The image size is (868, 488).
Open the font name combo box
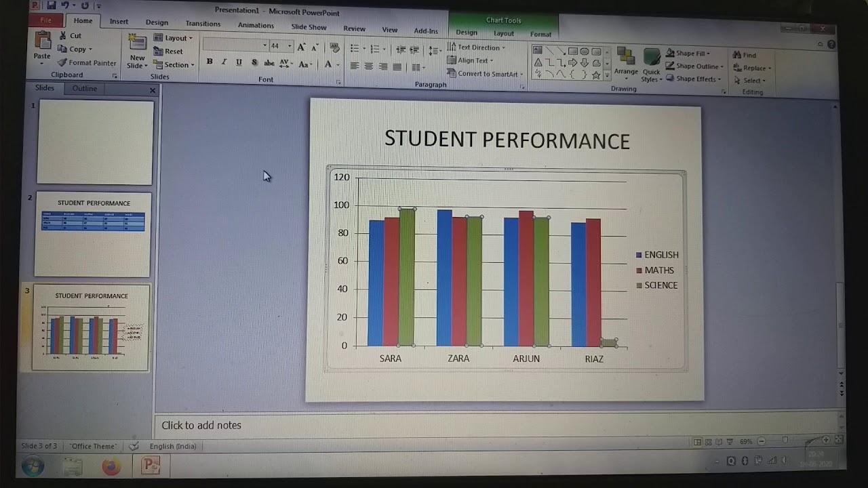[x=235, y=45]
